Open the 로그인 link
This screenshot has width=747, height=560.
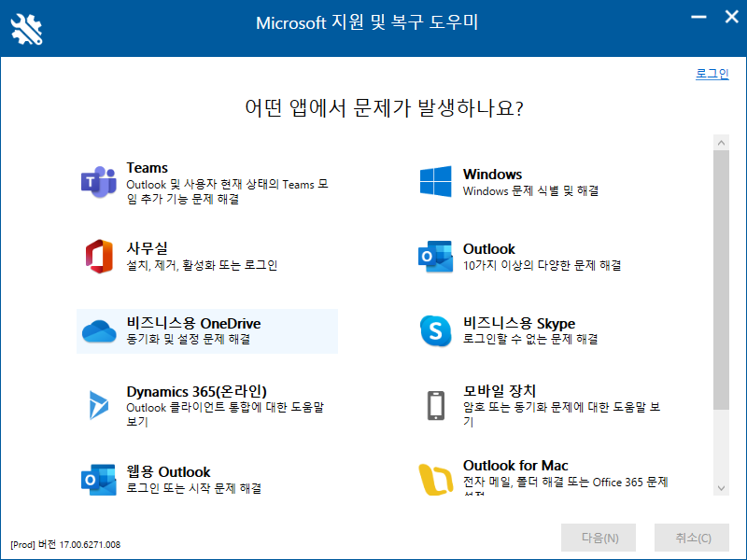[x=712, y=73]
